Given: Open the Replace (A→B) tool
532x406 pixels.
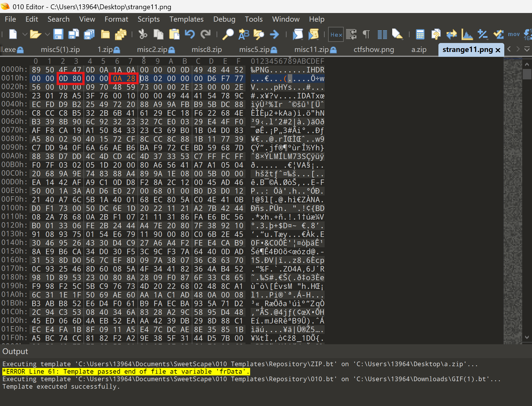Looking at the screenshot, I should tap(243, 34).
